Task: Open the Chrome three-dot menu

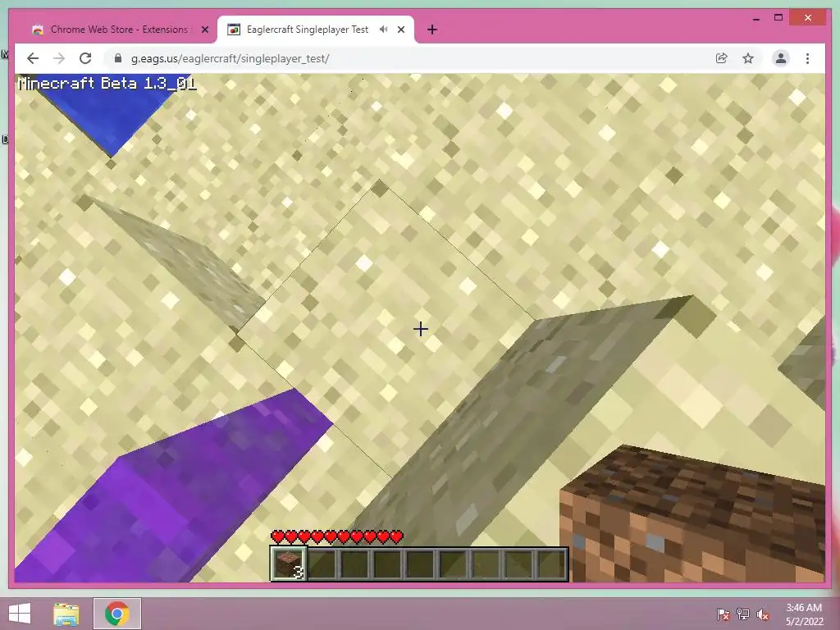Action: point(807,58)
